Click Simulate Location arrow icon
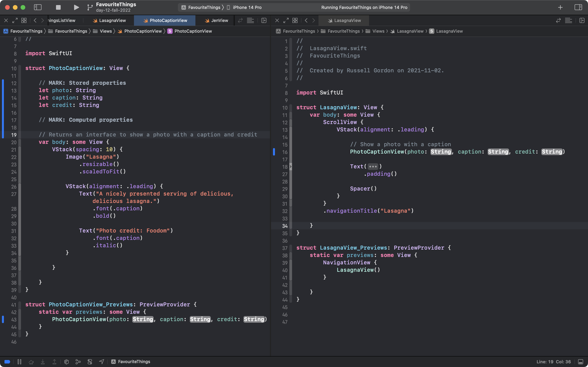This screenshot has width=588, height=367. [x=101, y=362]
